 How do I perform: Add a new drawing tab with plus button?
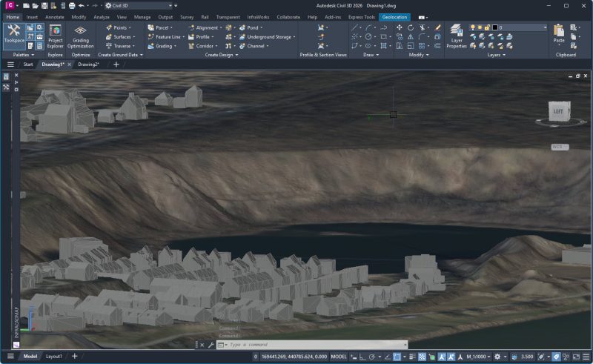(x=116, y=64)
